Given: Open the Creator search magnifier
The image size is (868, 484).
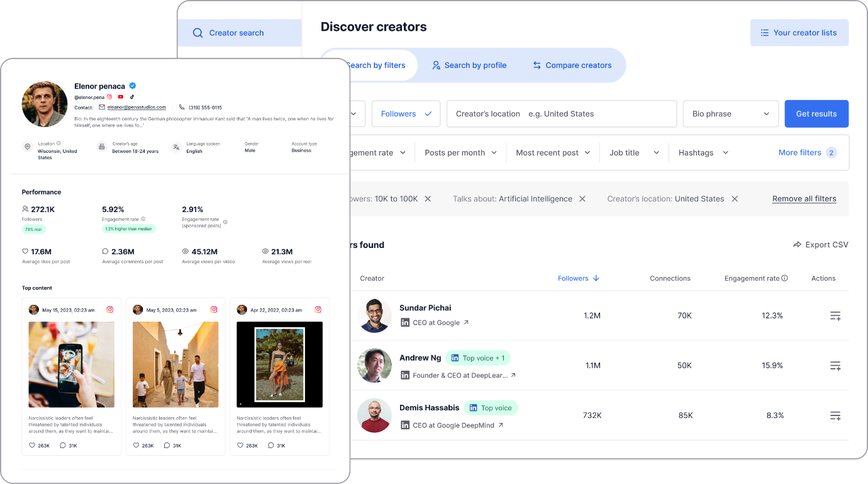Looking at the screenshot, I should tap(198, 32).
